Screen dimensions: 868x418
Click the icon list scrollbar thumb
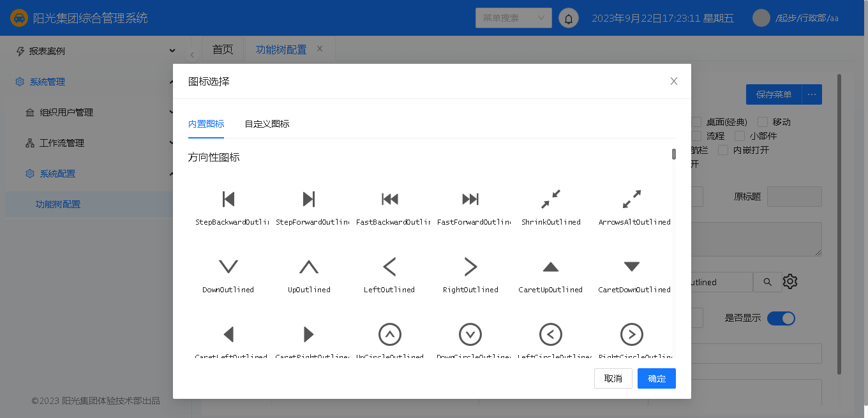pyautogui.click(x=673, y=154)
